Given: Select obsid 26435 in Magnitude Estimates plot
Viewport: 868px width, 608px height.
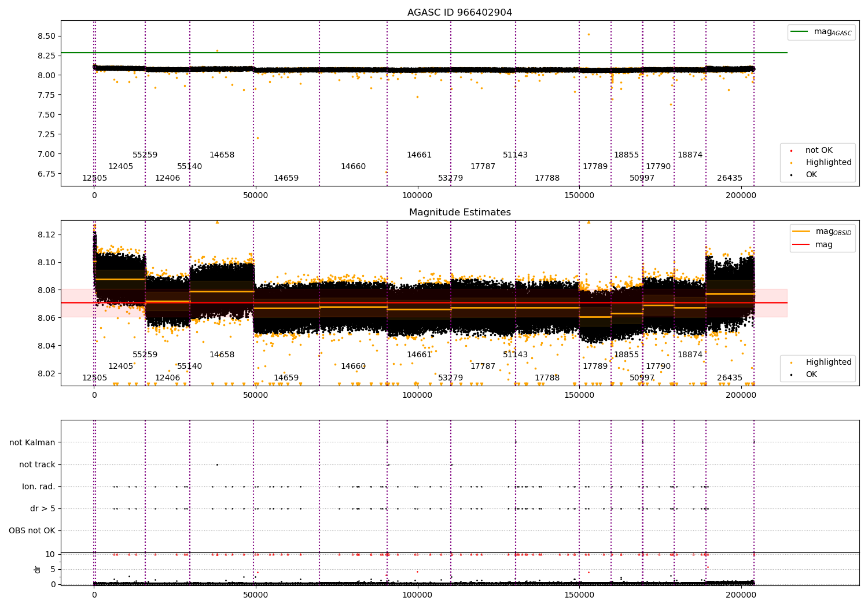Looking at the screenshot, I should [x=729, y=378].
